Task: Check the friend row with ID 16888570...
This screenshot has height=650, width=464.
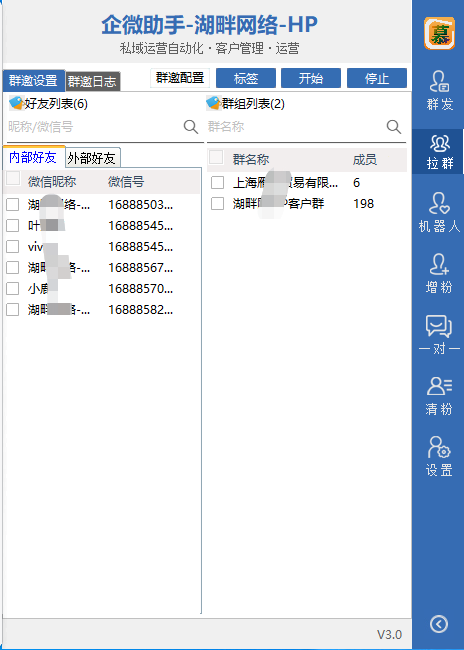Action: (12, 288)
